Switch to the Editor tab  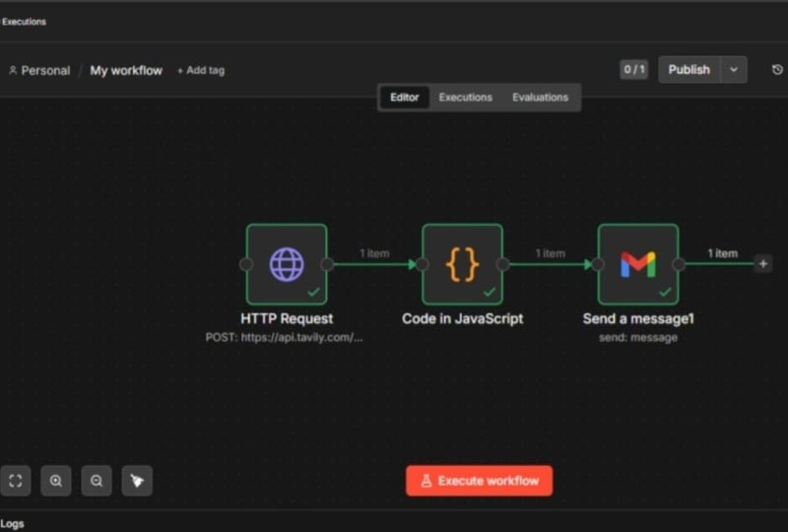pos(405,98)
